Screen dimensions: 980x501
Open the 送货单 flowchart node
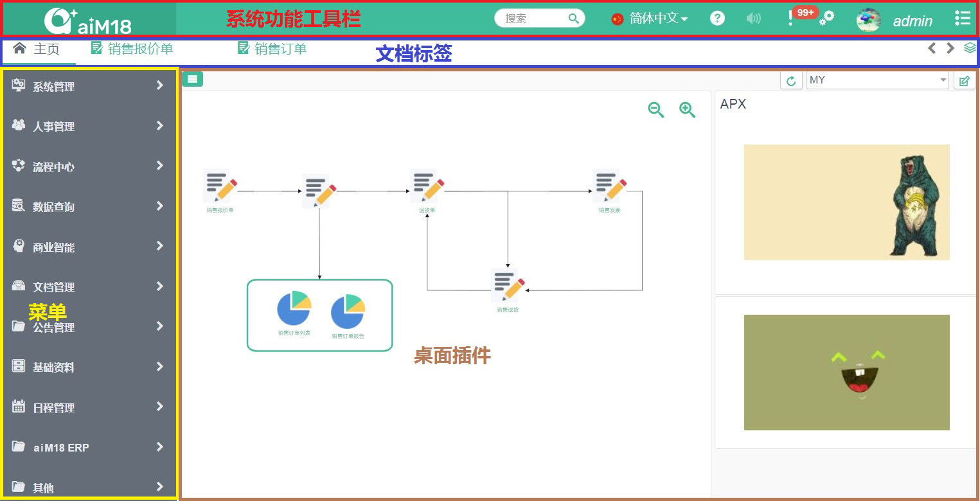click(427, 191)
